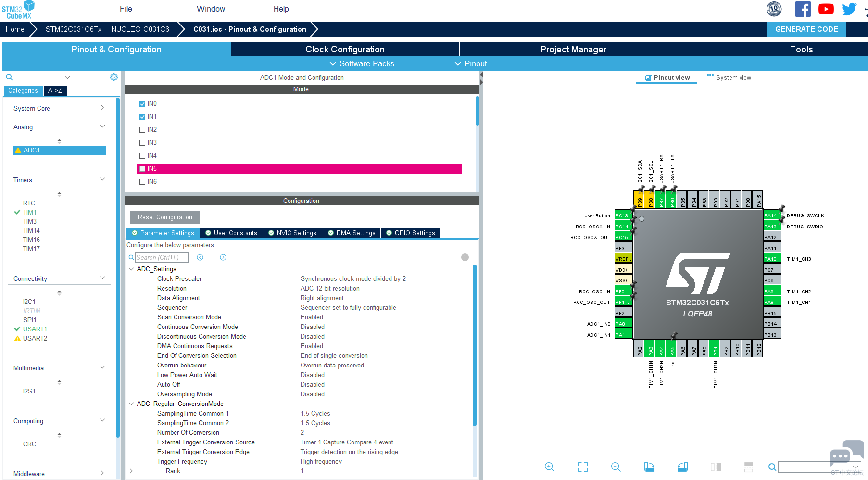The height and width of the screenshot is (480, 868).
Task: Switch to System view
Action: 729,77
